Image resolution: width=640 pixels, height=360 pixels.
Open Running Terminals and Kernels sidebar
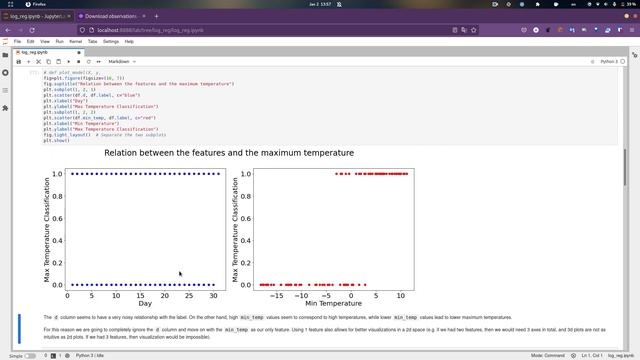(5, 73)
